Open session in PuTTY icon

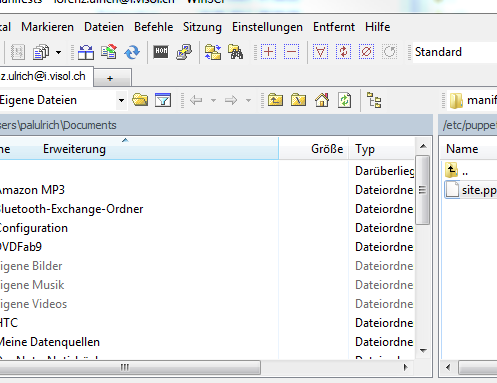(x=184, y=52)
